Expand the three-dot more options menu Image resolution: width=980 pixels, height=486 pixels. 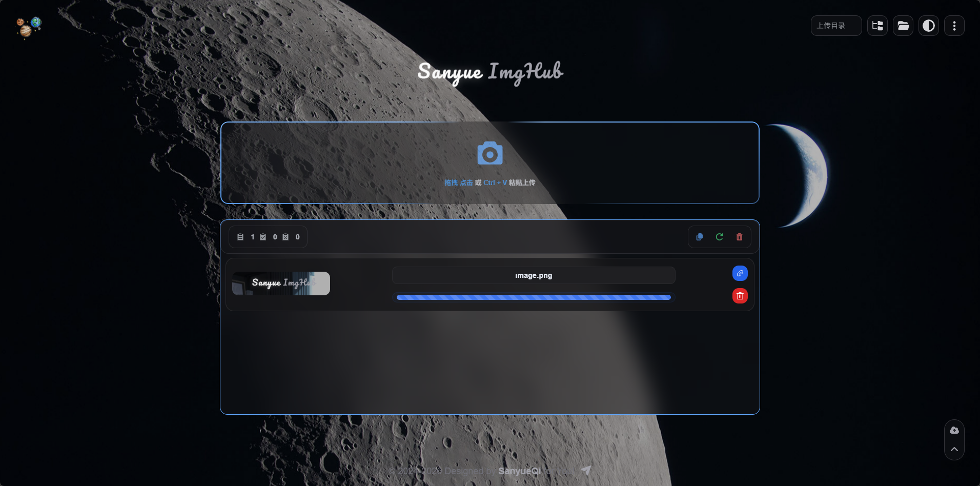point(954,26)
